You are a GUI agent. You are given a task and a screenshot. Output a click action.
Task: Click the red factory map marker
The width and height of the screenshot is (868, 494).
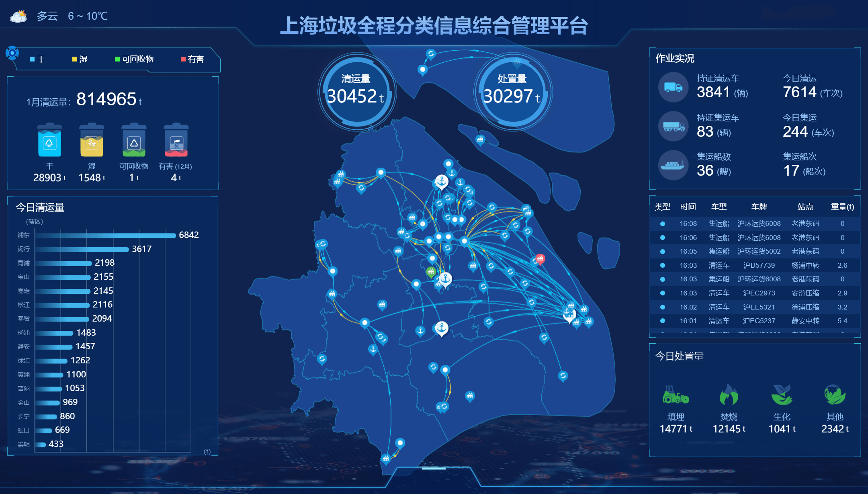[x=540, y=259]
